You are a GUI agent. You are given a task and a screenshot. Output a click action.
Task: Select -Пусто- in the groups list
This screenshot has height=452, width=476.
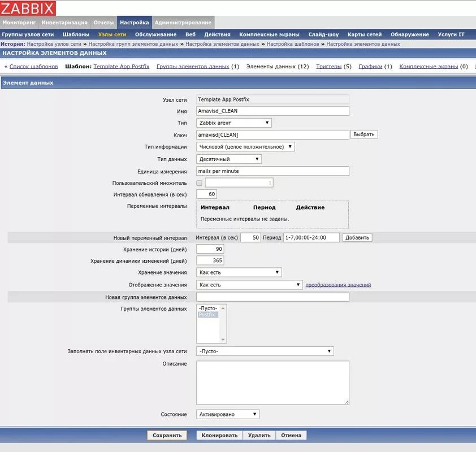tap(208, 308)
